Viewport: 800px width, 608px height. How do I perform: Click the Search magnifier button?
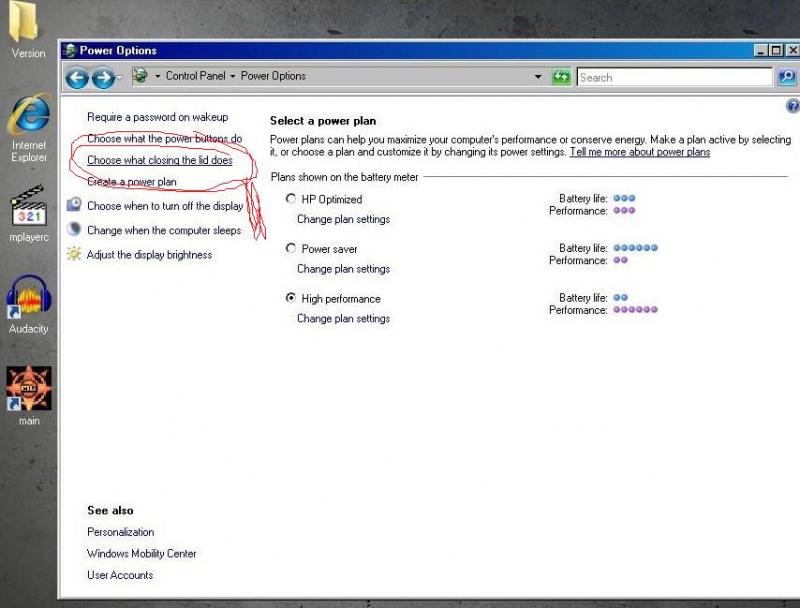coord(788,77)
